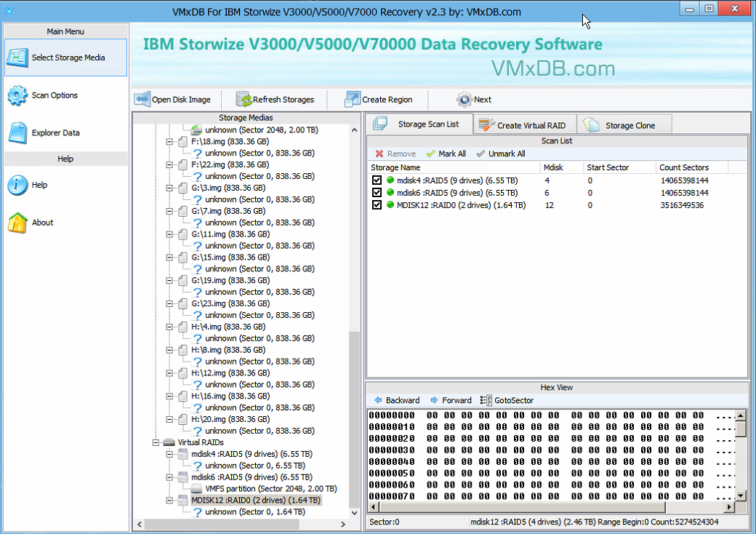Select unknown (Sector 0, 1.64 TB) entry
The image size is (756, 534).
point(254,511)
